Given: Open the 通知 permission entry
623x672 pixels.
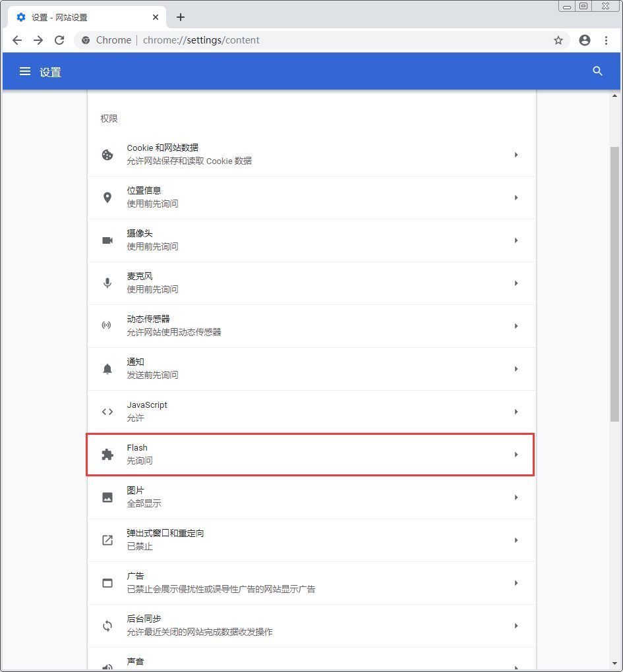Looking at the screenshot, I should (x=312, y=369).
